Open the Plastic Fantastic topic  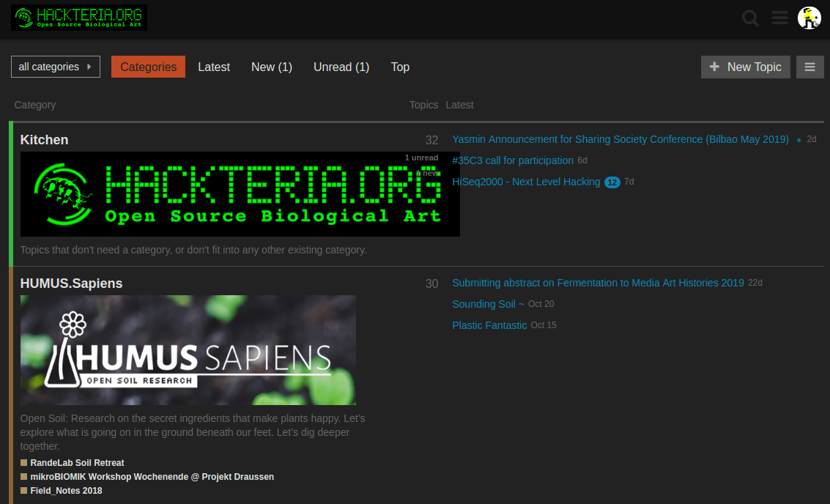click(489, 325)
